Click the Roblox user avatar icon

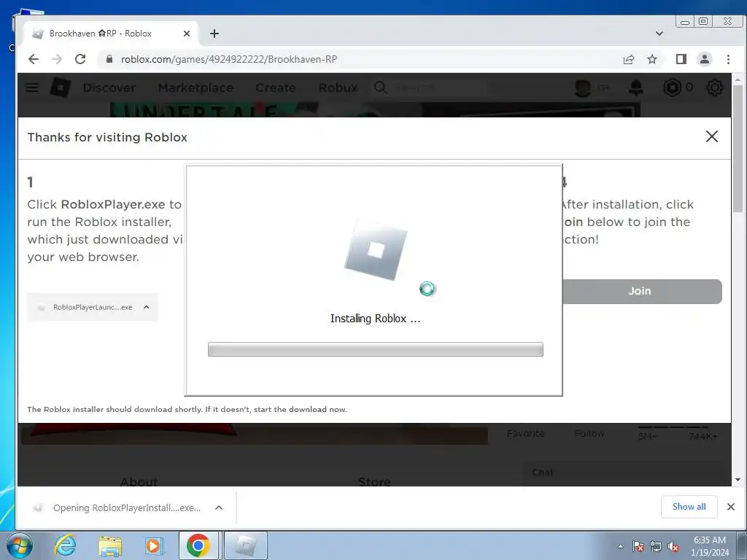point(583,87)
